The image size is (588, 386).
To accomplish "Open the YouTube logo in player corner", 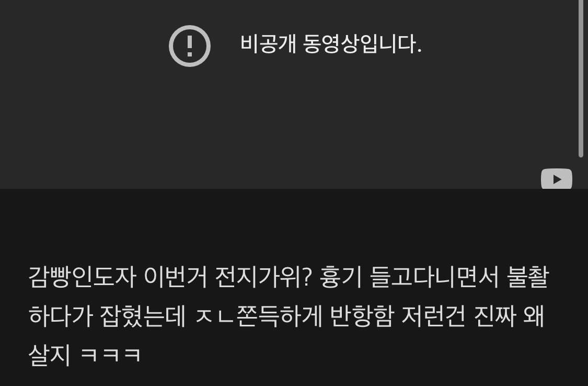I will click(557, 179).
